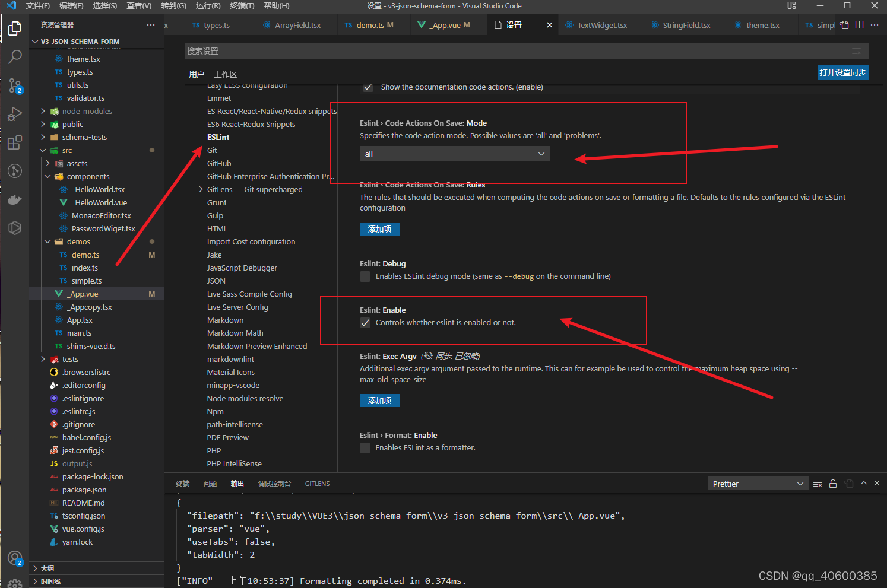
Task: Open the Search view
Action: (x=15, y=56)
